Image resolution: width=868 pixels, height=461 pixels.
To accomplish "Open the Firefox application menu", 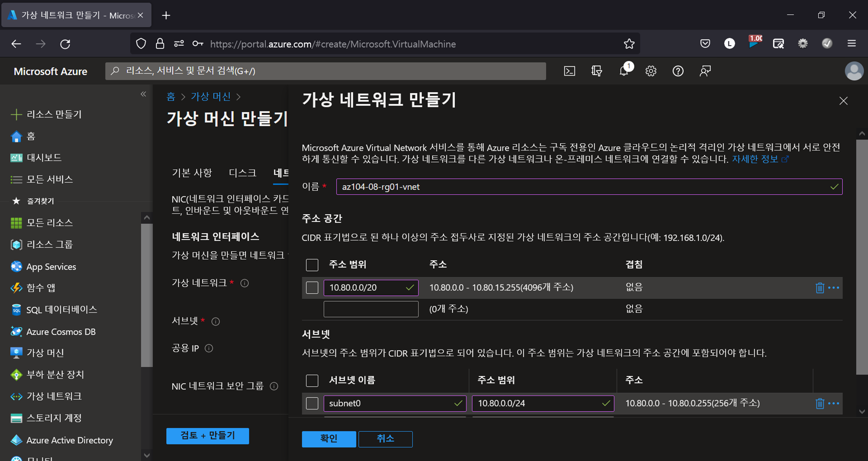I will click(x=852, y=43).
